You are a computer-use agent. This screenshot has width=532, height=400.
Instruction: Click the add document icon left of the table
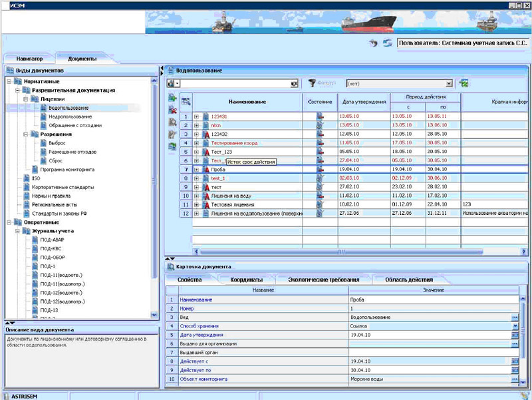[172, 98]
